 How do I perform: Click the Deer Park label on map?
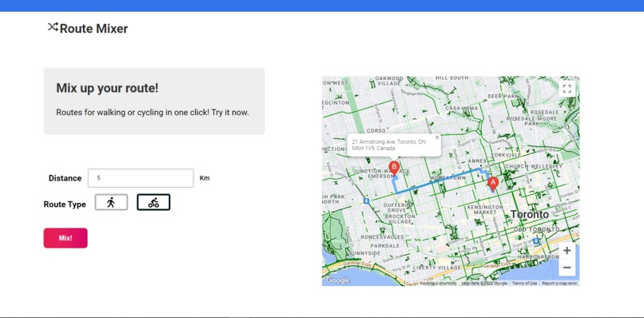click(x=503, y=96)
